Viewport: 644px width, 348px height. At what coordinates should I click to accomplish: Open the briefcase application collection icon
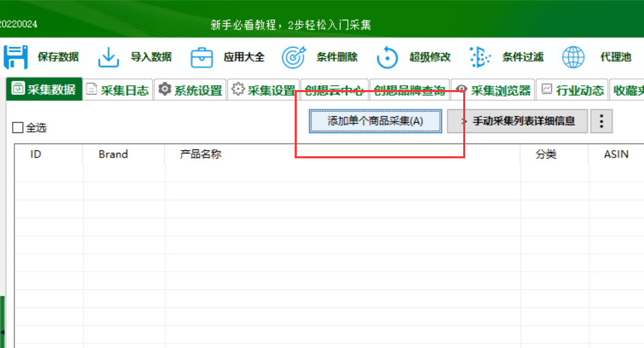[x=202, y=57]
